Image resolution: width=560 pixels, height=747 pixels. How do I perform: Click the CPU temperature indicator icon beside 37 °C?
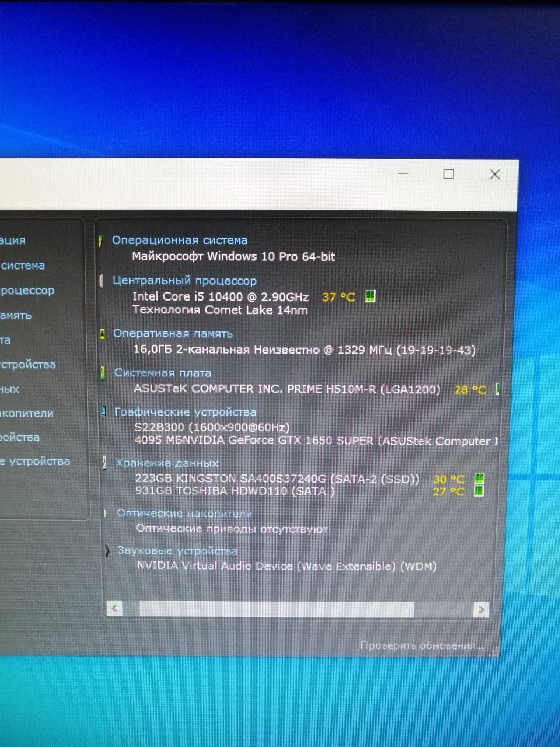[370, 296]
